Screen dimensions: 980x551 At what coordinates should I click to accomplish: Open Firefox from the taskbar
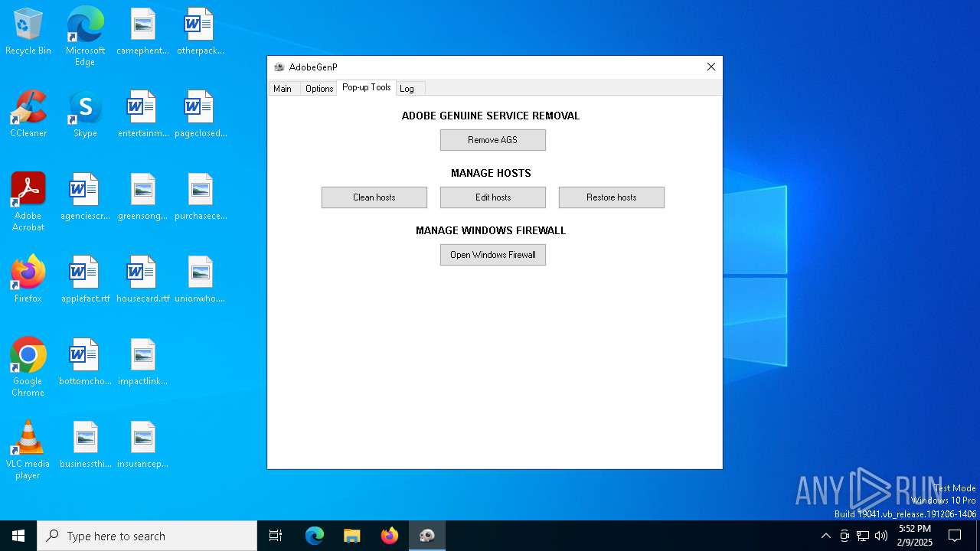pos(390,536)
